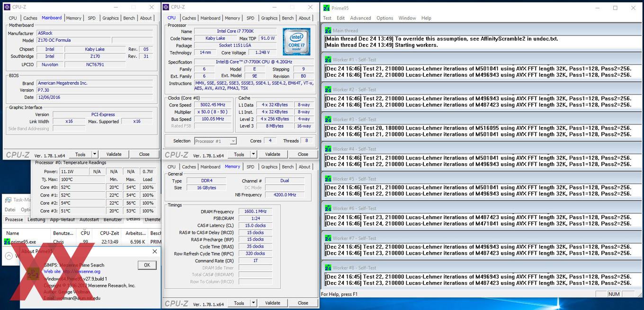Image resolution: width=644 pixels, height=310 pixels.
Task: Select About tab in CPU-Z CPU window
Action: click(304, 18)
